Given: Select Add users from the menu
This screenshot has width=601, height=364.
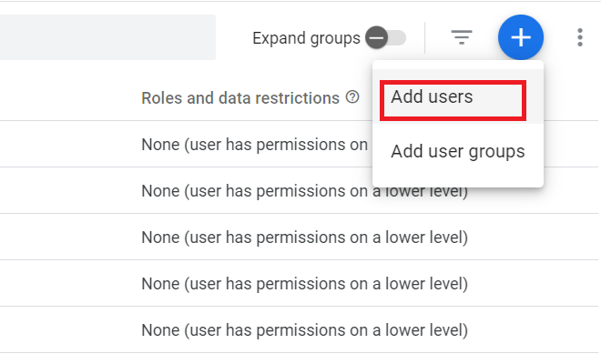Looking at the screenshot, I should coord(458,96).
